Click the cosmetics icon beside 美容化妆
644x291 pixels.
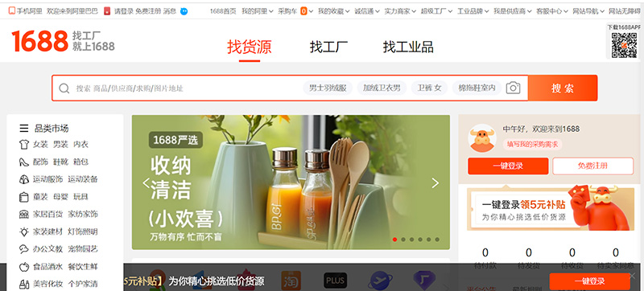pos(24,284)
